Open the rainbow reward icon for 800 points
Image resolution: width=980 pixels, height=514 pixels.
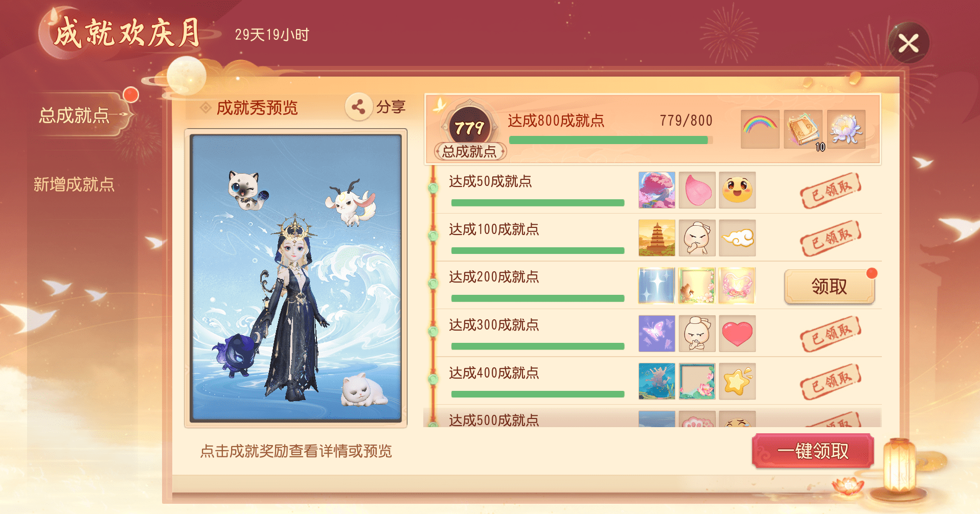pos(760,129)
